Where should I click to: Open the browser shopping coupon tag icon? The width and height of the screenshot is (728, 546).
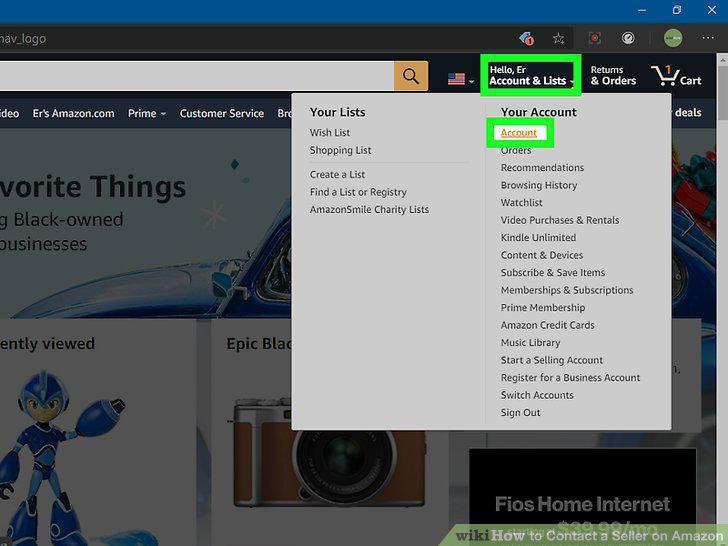pyautogui.click(x=526, y=39)
